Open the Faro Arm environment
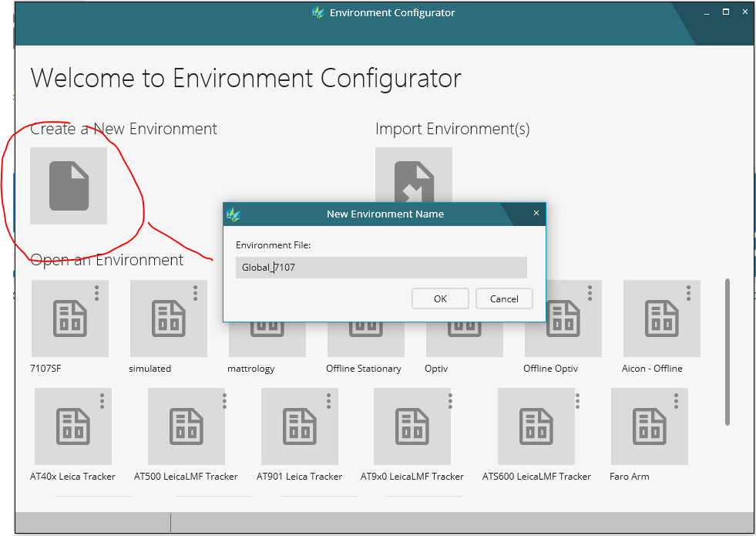This screenshot has width=756, height=536. pos(649,426)
